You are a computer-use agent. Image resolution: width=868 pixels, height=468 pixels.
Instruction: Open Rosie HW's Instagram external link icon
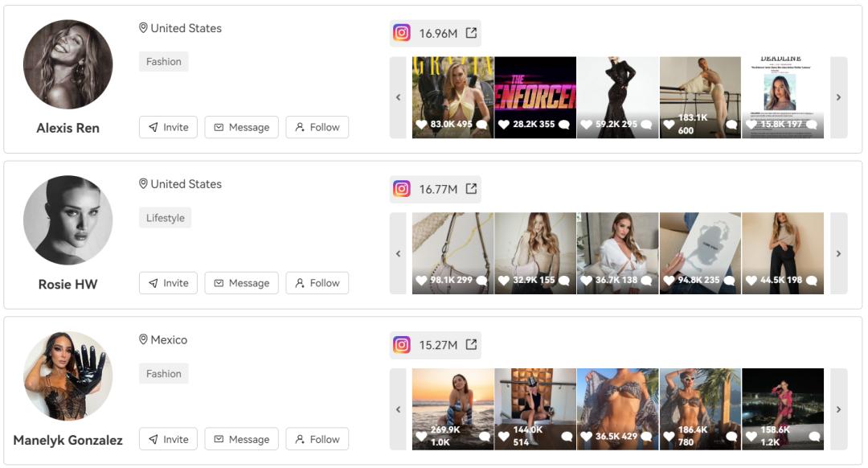471,189
